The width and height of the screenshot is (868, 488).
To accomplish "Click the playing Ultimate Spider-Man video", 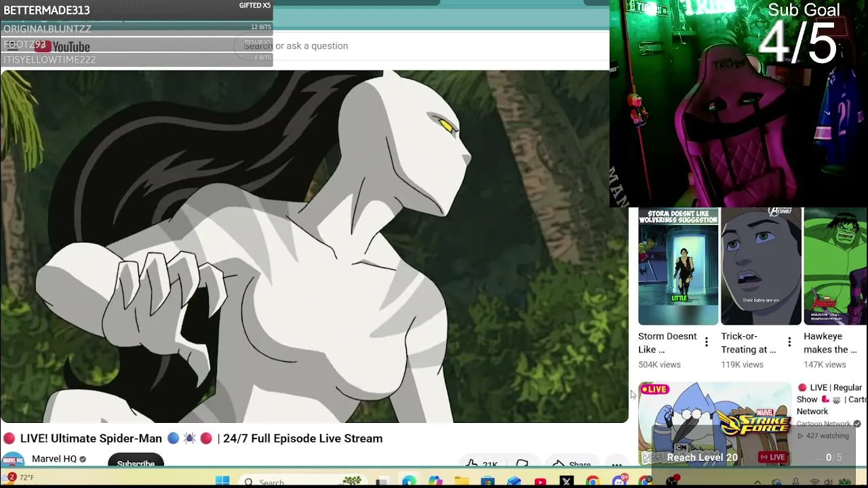I will coord(314,246).
